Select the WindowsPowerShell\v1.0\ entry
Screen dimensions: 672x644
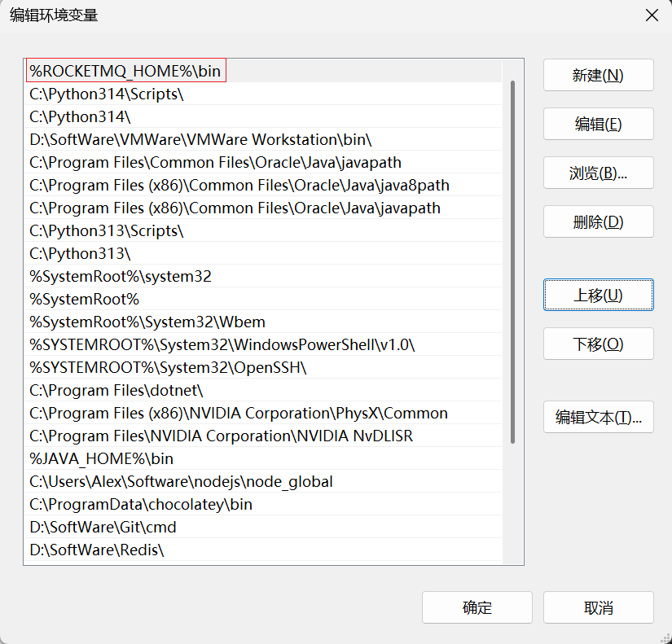click(222, 344)
